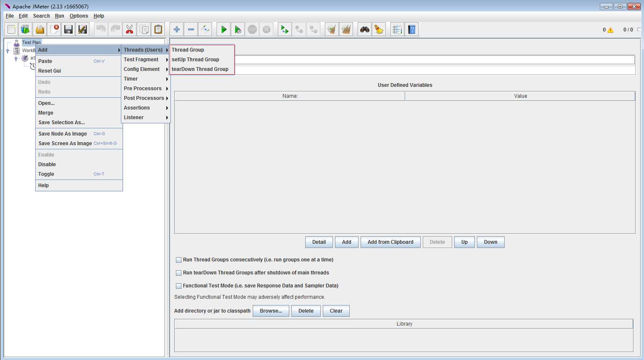Screen dimensions: 644x360
Task: Collapse all nodes with minus icon
Action: click(191, 29)
